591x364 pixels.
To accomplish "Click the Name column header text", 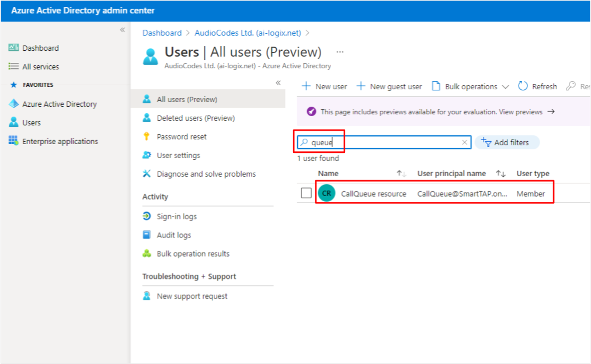I will tap(328, 173).
